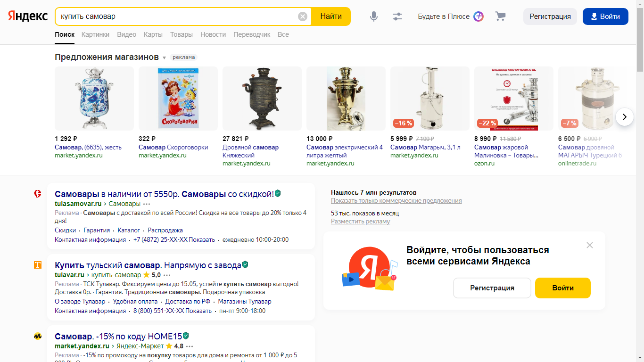Switch to the Товары tab
The image size is (644, 362).
point(182,34)
